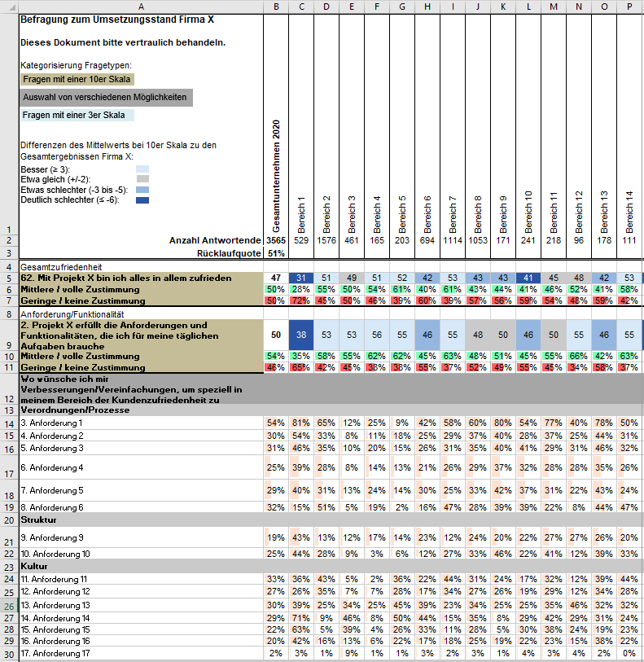
Task: Select the 3565 Anzahl Antwortende cell
Action: pyautogui.click(x=276, y=240)
